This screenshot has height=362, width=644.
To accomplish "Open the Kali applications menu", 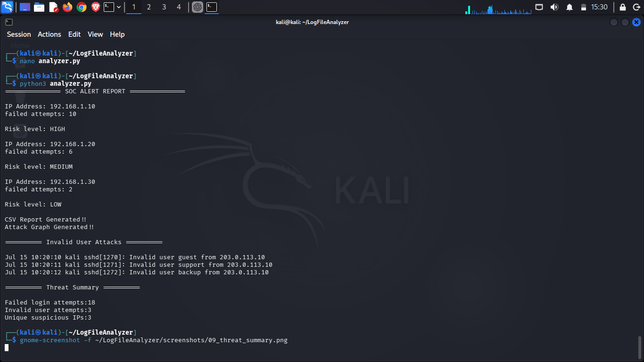I will [x=7, y=7].
